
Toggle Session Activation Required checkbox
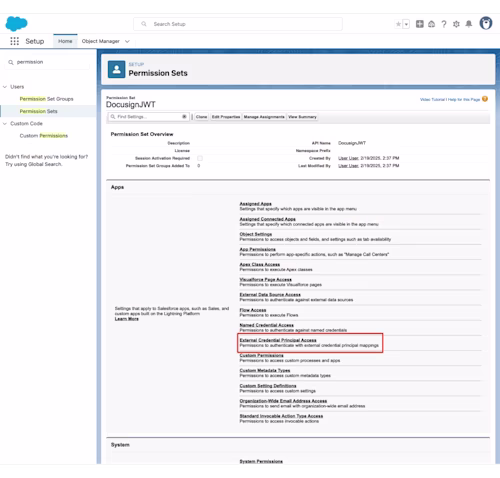click(200, 158)
